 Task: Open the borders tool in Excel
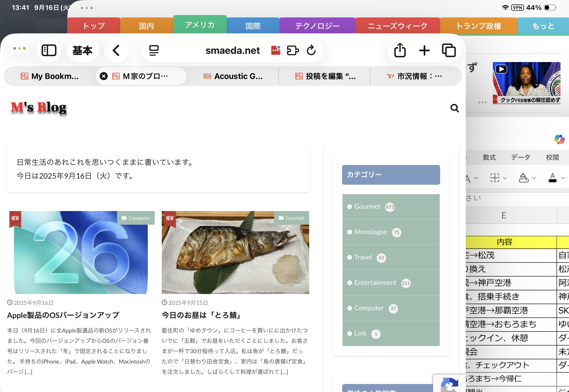495,178
